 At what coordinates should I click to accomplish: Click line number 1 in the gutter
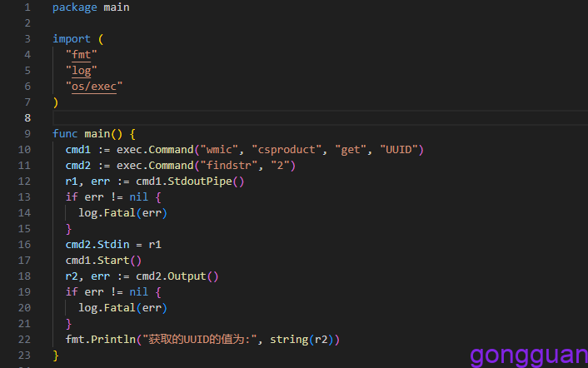tap(27, 7)
